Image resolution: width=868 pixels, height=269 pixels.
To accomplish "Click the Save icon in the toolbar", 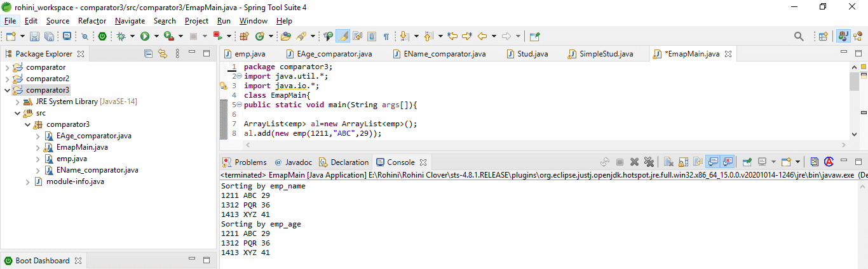I will [x=34, y=37].
